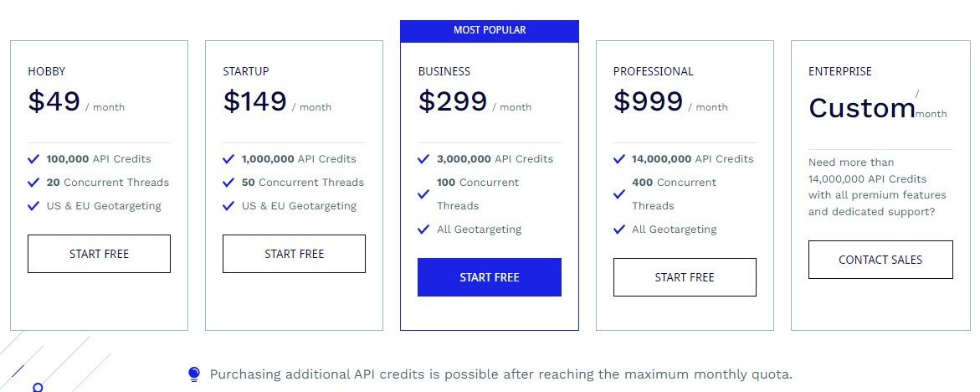Contact sales for the Enterprise plan

tap(880, 260)
